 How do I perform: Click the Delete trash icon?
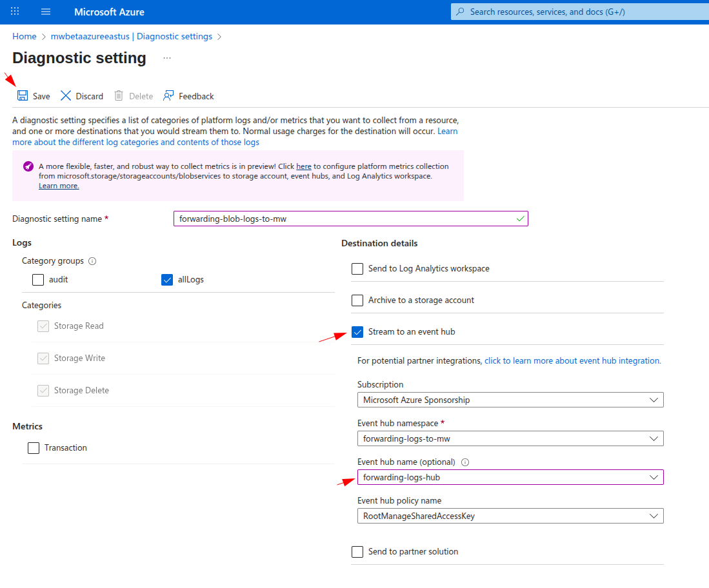120,95
